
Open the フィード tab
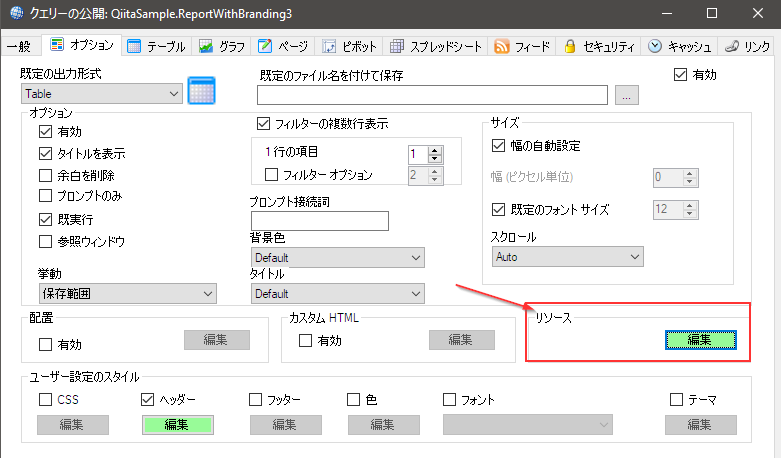[521, 46]
